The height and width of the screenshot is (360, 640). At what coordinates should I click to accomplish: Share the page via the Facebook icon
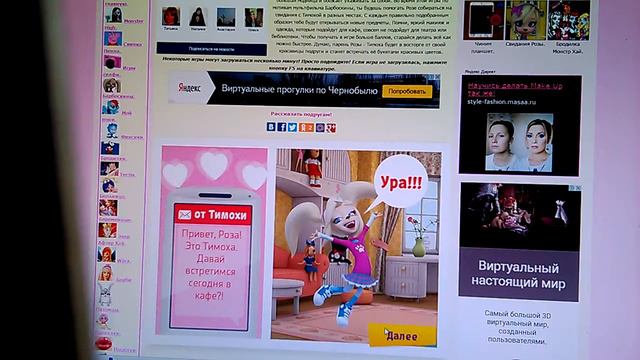click(282, 127)
